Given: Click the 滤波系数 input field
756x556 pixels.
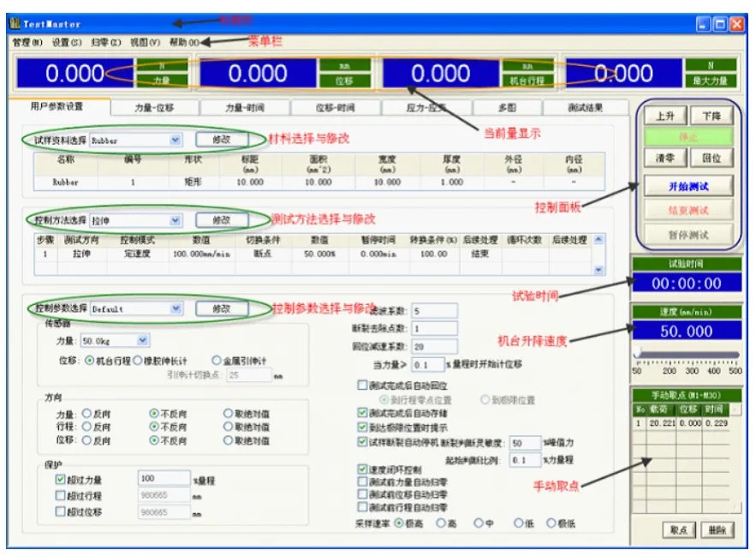Looking at the screenshot, I should click(434, 310).
